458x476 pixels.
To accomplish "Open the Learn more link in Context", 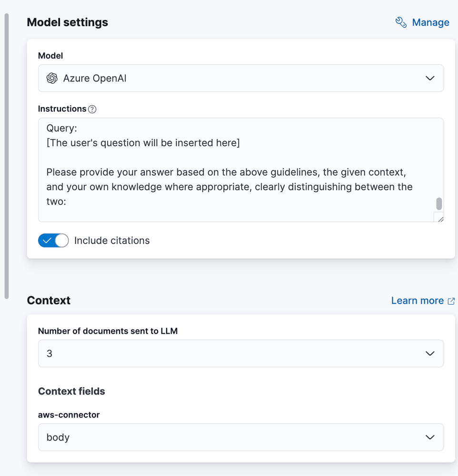I will point(417,301).
